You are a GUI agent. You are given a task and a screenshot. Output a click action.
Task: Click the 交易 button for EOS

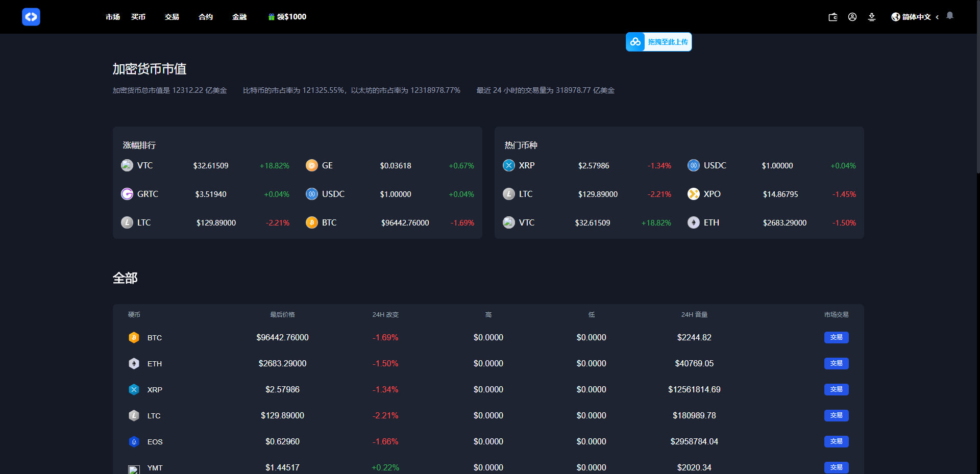(x=836, y=441)
